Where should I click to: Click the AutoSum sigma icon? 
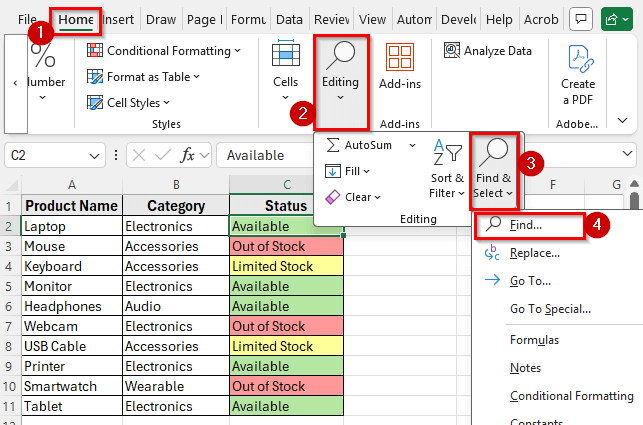333,145
